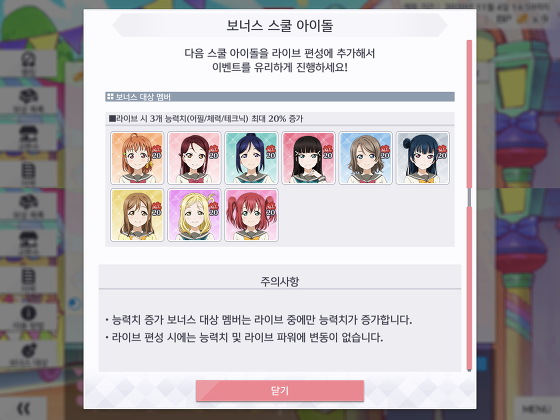The image size is (560, 420).
Task: Select the dark red-haired idol portrait
Action: [x=194, y=158]
